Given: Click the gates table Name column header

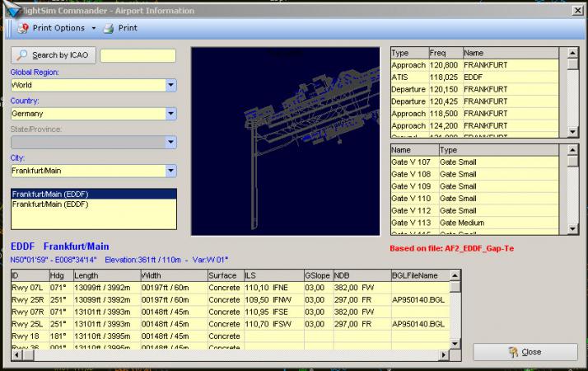Looking at the screenshot, I should pyautogui.click(x=415, y=150).
